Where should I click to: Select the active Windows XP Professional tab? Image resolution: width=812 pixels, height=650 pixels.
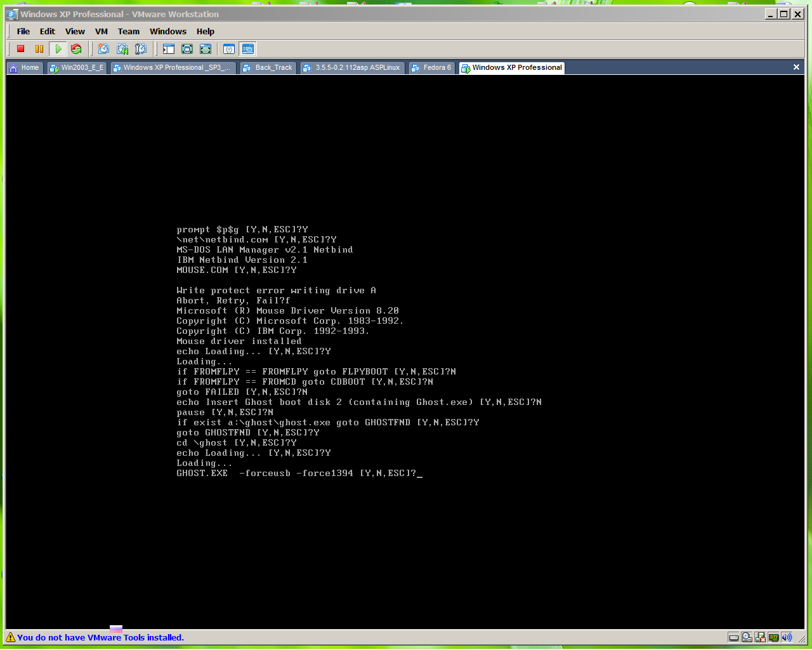coord(512,67)
